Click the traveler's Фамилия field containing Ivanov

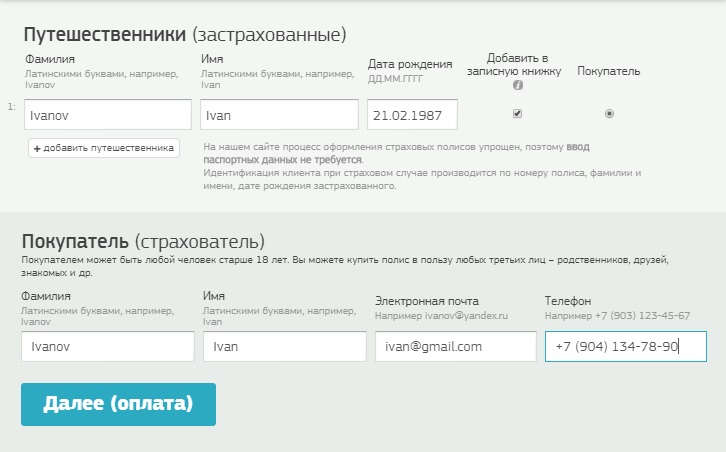pyautogui.click(x=108, y=114)
